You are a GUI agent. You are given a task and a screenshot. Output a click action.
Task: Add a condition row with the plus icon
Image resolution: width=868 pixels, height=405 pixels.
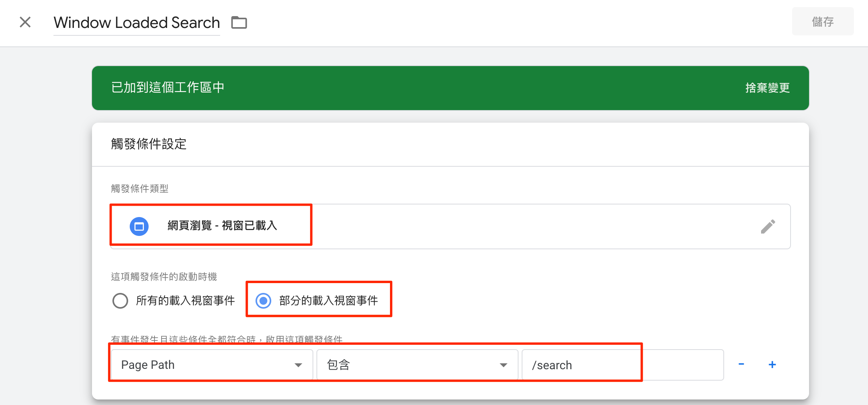pos(772,364)
